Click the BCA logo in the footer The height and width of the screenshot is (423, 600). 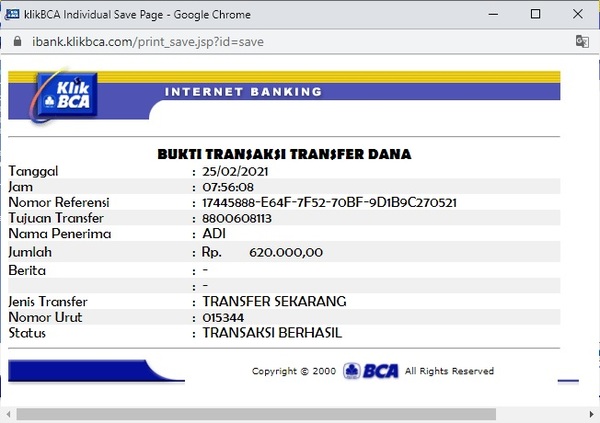(370, 371)
